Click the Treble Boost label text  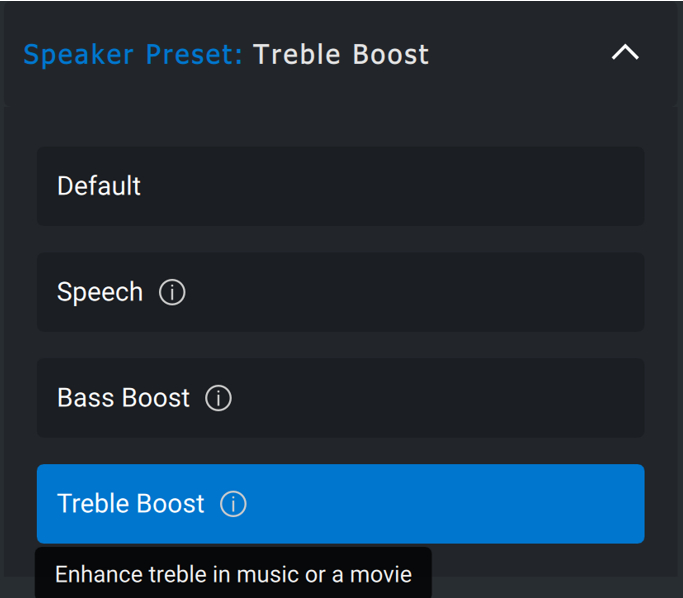pyautogui.click(x=131, y=504)
